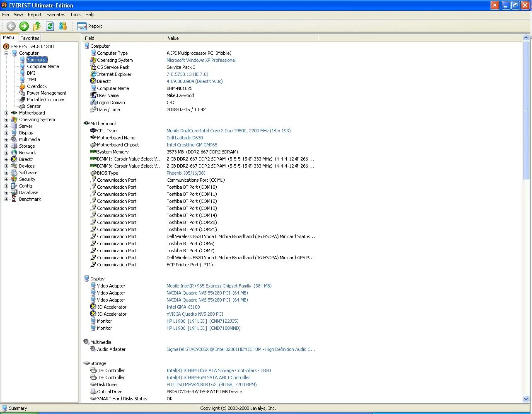Screen dimensions: 532x414
Task: Open the Help menu
Action: 90,15
